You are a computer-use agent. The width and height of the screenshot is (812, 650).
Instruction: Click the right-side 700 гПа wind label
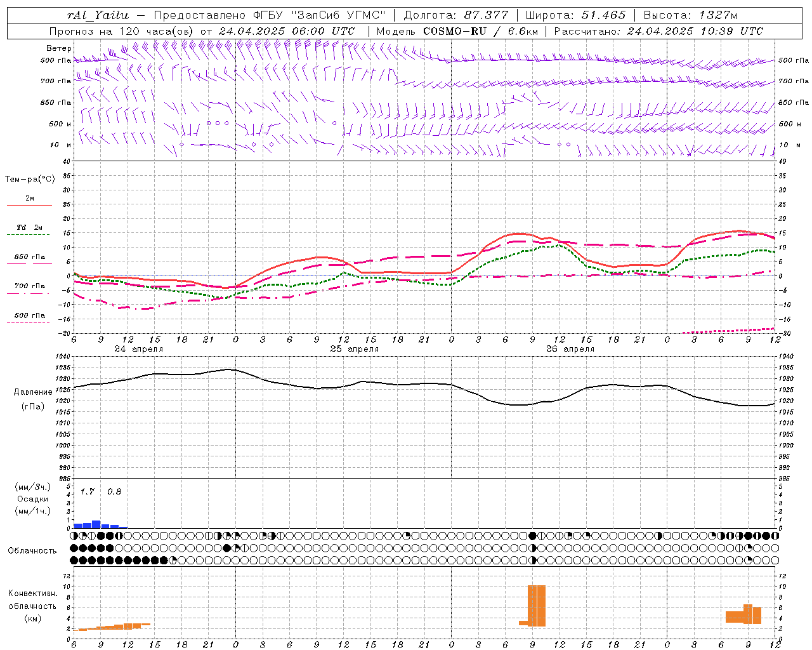[794, 81]
